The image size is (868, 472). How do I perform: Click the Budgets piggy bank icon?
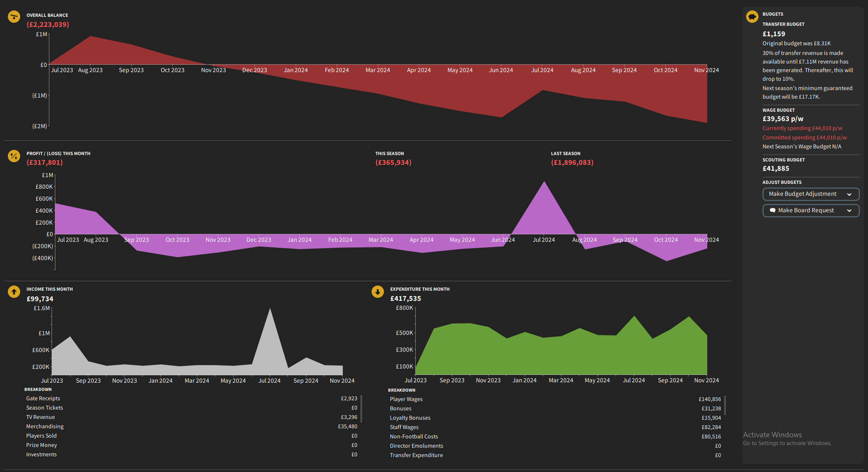click(752, 16)
